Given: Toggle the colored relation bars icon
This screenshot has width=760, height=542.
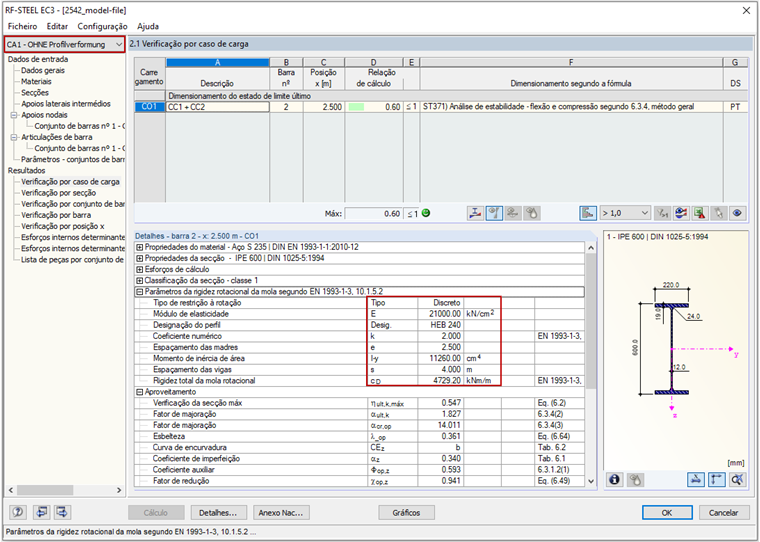Looking at the screenshot, I should (x=588, y=213).
